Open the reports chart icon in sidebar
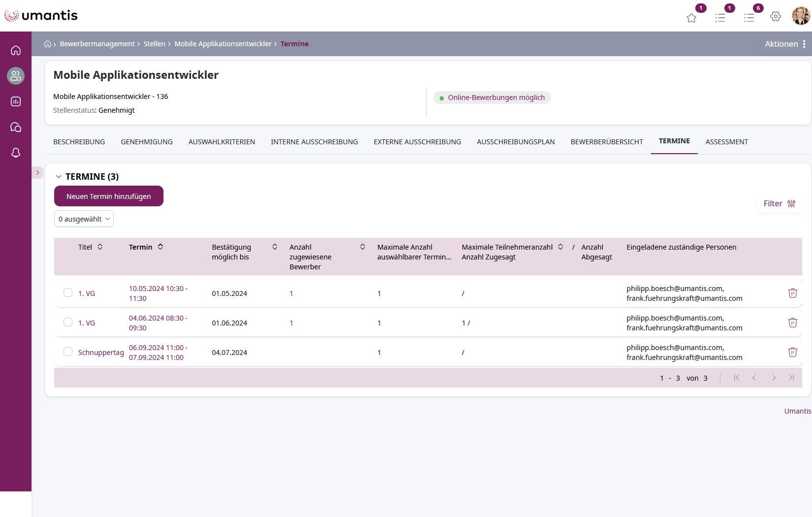 (16, 101)
